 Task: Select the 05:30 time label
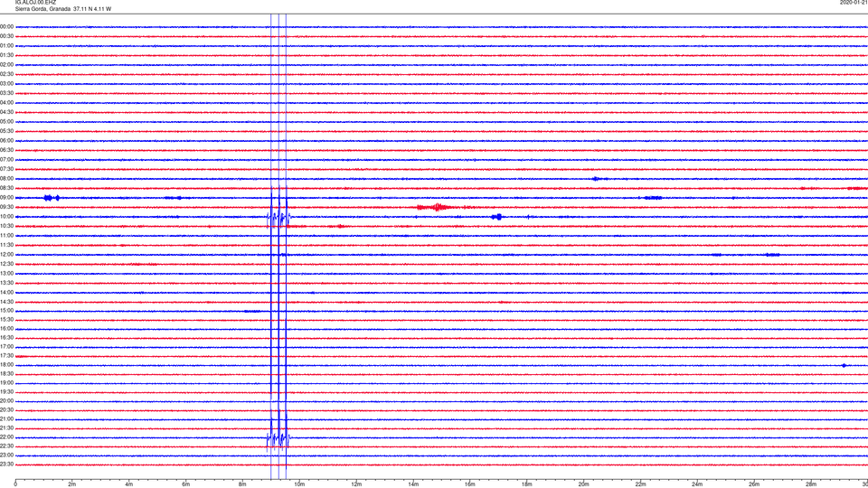click(6, 131)
